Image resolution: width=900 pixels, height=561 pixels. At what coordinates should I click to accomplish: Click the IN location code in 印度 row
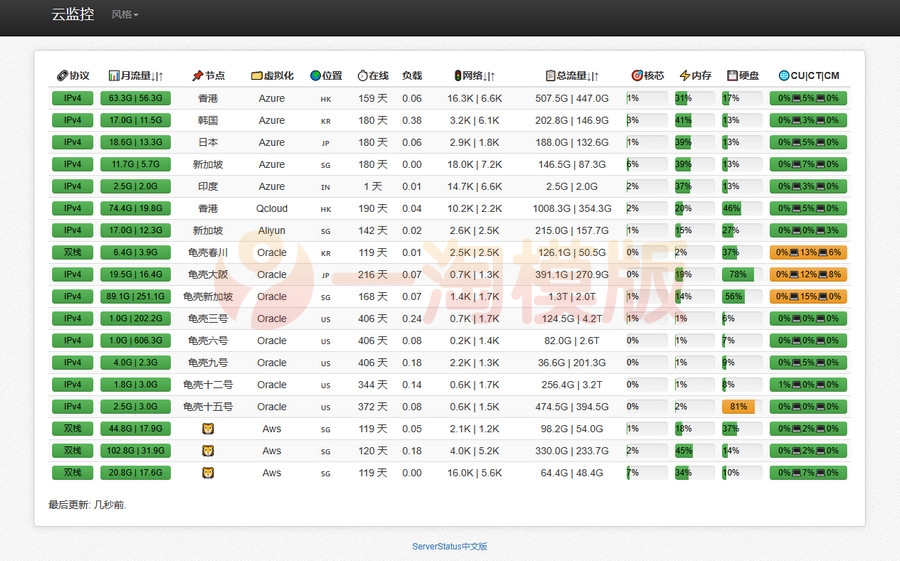click(325, 187)
